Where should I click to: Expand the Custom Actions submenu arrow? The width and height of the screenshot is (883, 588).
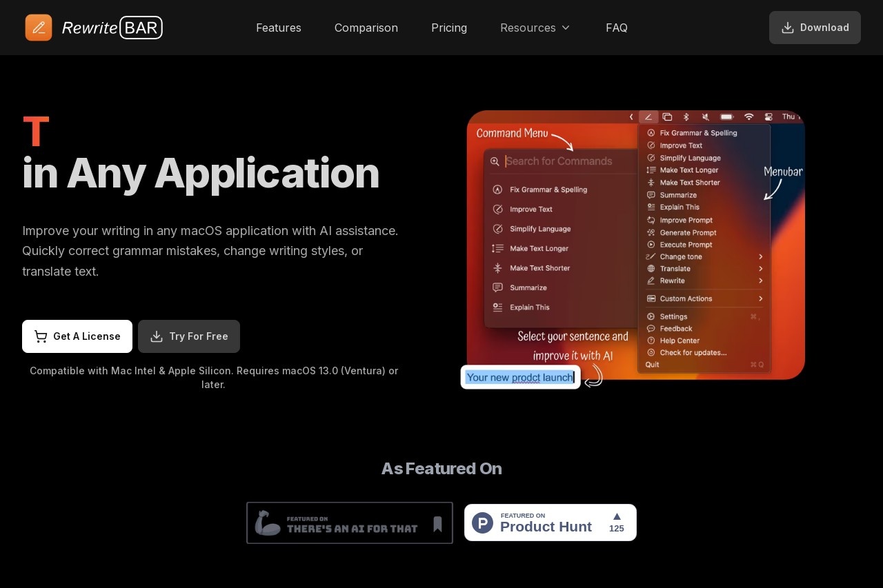[761, 298]
